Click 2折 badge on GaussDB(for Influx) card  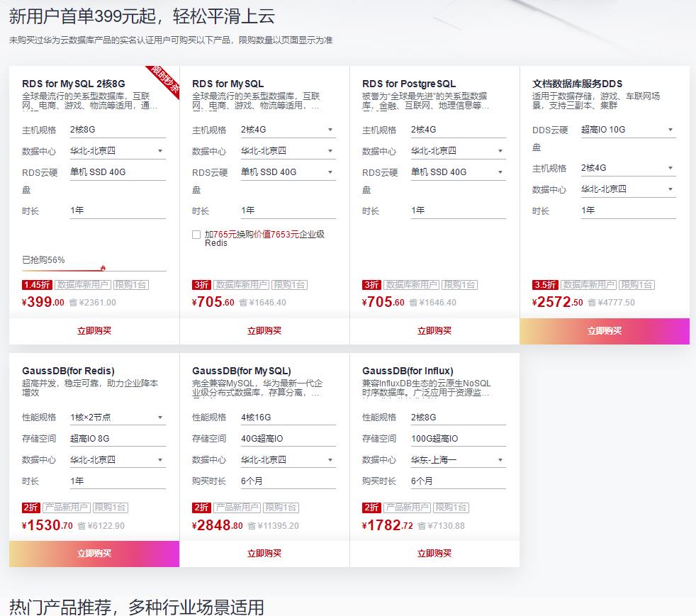coord(371,508)
